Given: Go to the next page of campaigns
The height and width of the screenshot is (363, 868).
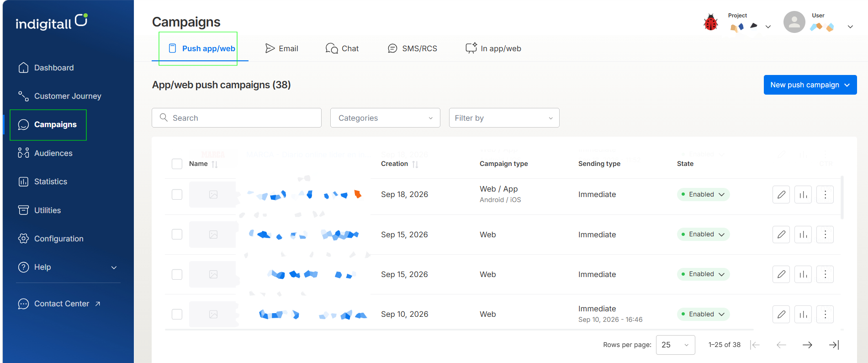Looking at the screenshot, I should click(807, 345).
